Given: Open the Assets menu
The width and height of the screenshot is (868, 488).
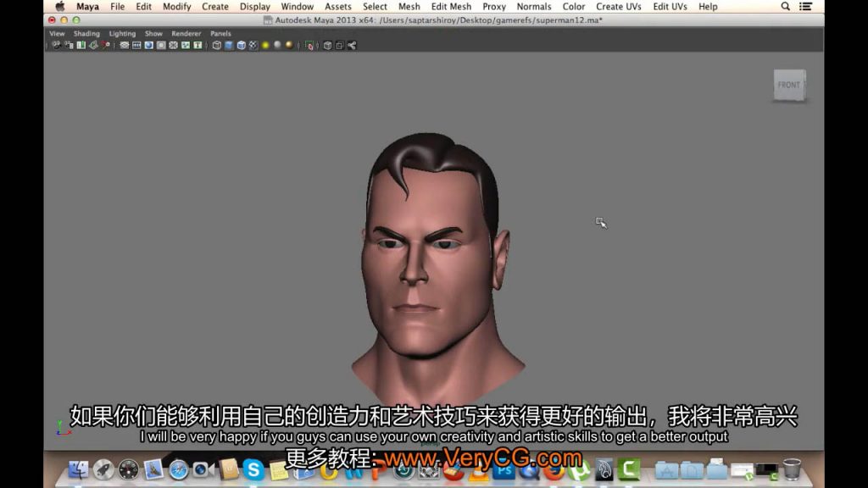Looking at the screenshot, I should (337, 7).
